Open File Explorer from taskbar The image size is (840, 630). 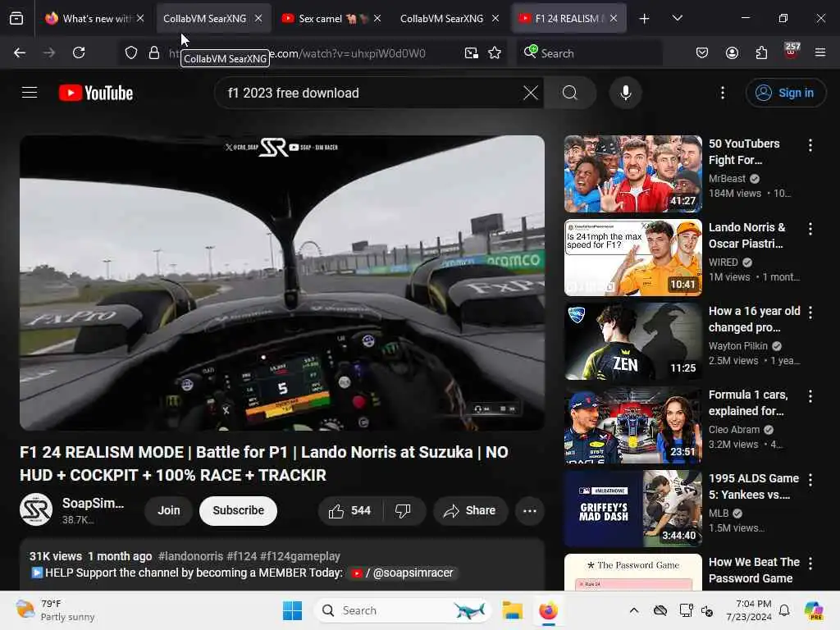[x=512, y=610]
